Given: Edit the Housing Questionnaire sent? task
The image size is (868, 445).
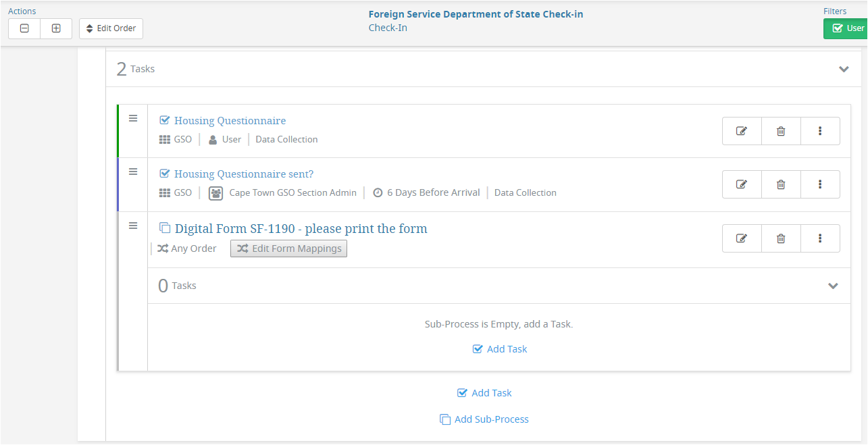Looking at the screenshot, I should (x=742, y=184).
